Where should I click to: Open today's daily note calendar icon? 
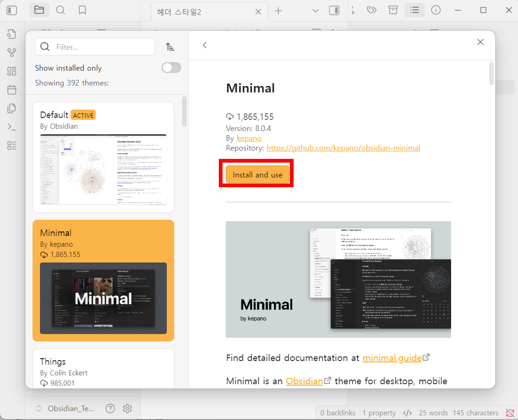point(12,90)
